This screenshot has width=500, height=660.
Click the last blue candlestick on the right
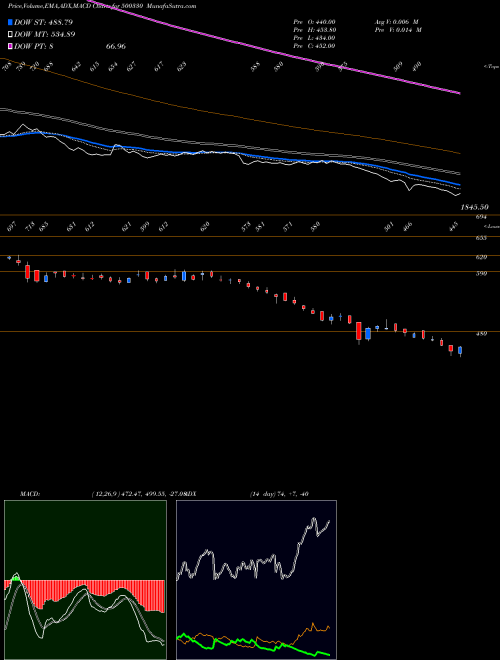tap(460, 351)
